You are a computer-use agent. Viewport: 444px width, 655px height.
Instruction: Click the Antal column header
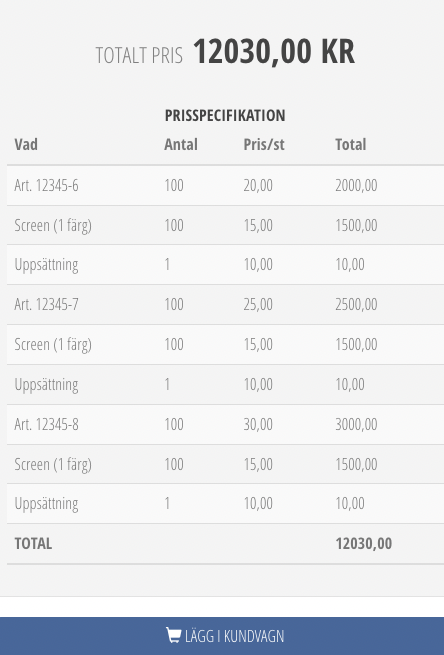[x=181, y=145]
